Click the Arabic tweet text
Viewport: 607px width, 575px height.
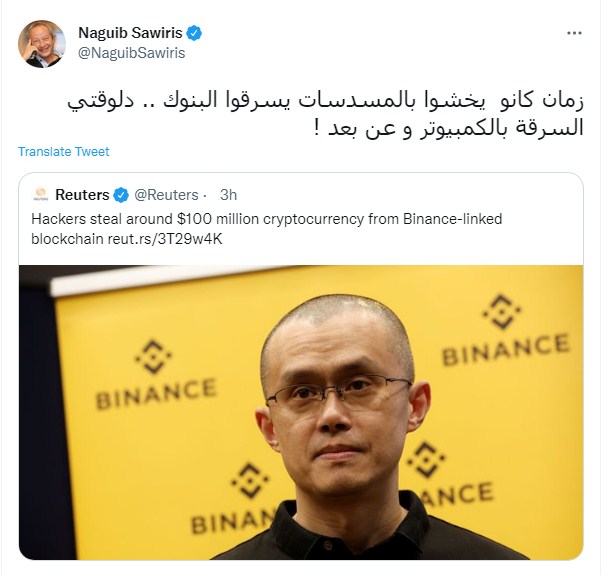pos(326,113)
